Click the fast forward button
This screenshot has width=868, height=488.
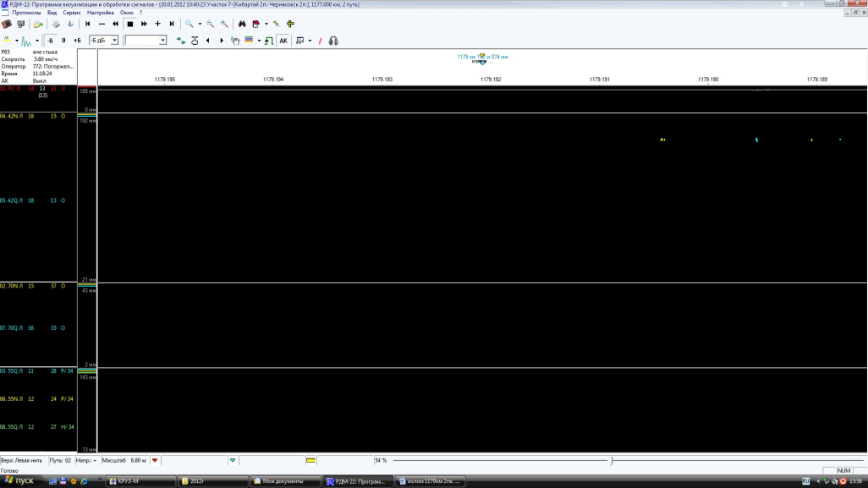coord(144,25)
